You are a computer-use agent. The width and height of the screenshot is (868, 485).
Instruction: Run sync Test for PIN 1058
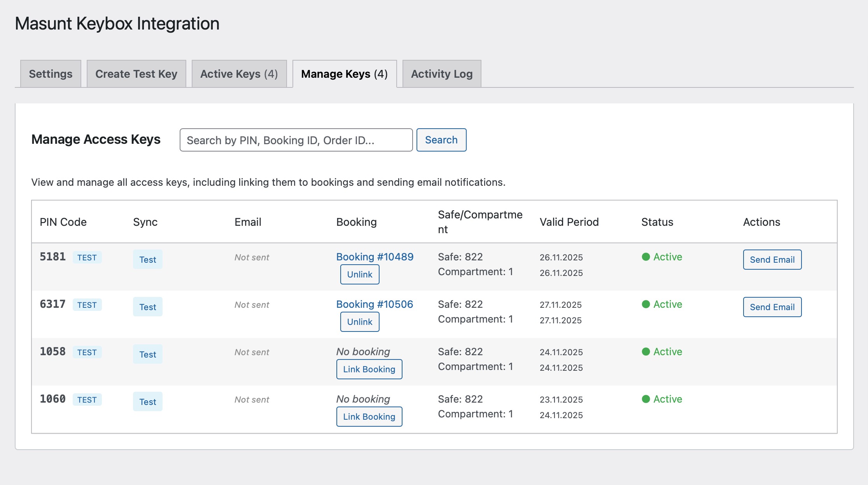click(x=147, y=354)
